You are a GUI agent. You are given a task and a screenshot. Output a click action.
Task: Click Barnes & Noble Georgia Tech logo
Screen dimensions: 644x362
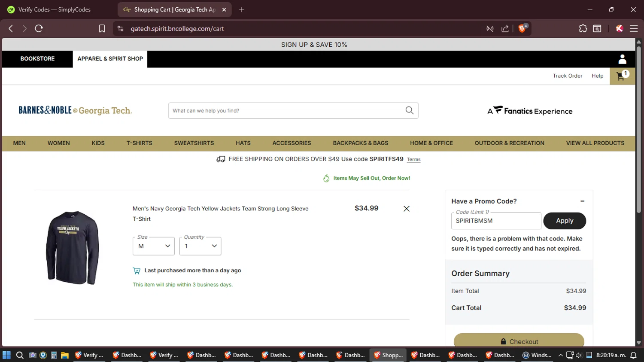(x=76, y=110)
